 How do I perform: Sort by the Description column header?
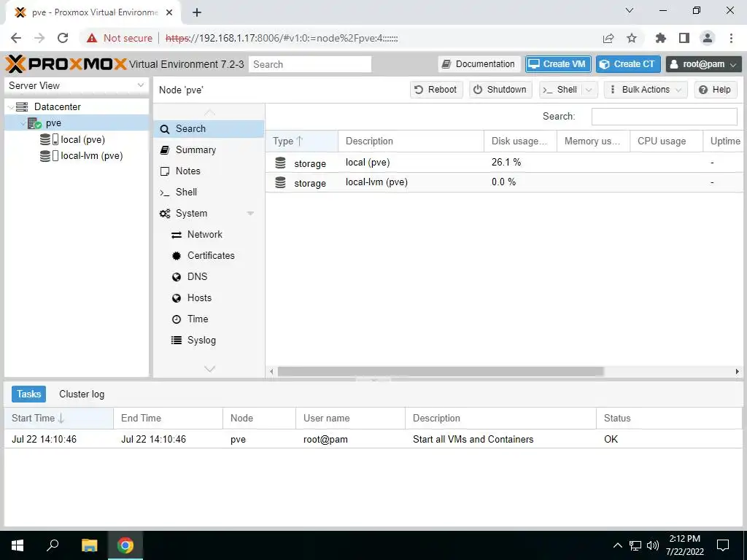point(411,141)
